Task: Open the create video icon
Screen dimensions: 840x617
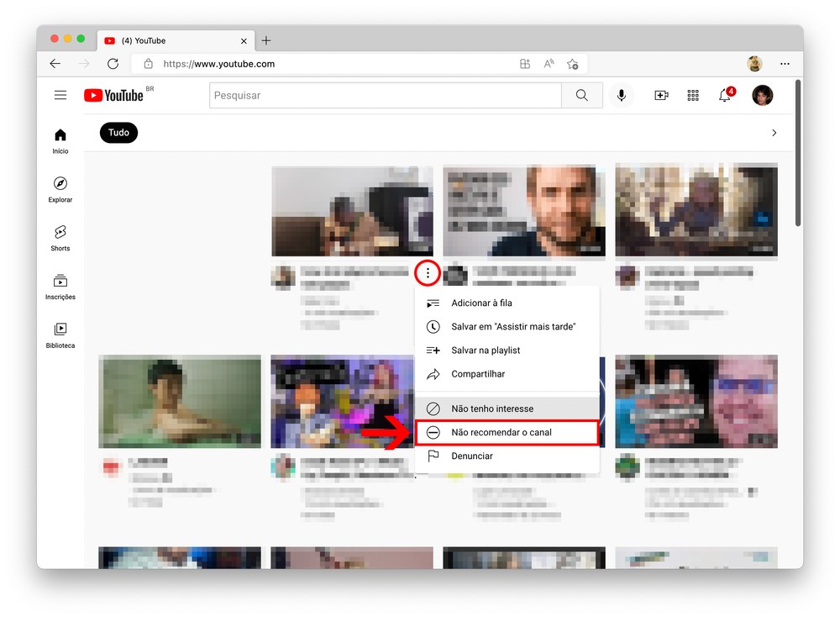Action: pyautogui.click(x=661, y=96)
